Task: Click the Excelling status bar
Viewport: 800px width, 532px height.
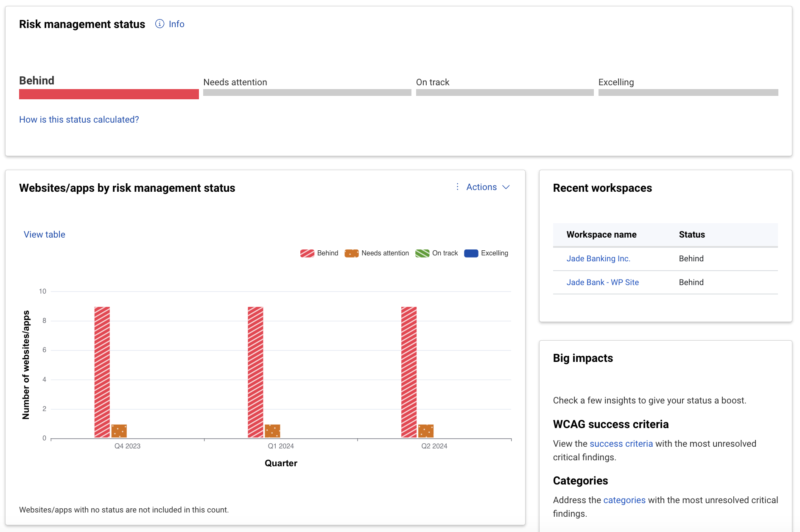Action: (688, 92)
